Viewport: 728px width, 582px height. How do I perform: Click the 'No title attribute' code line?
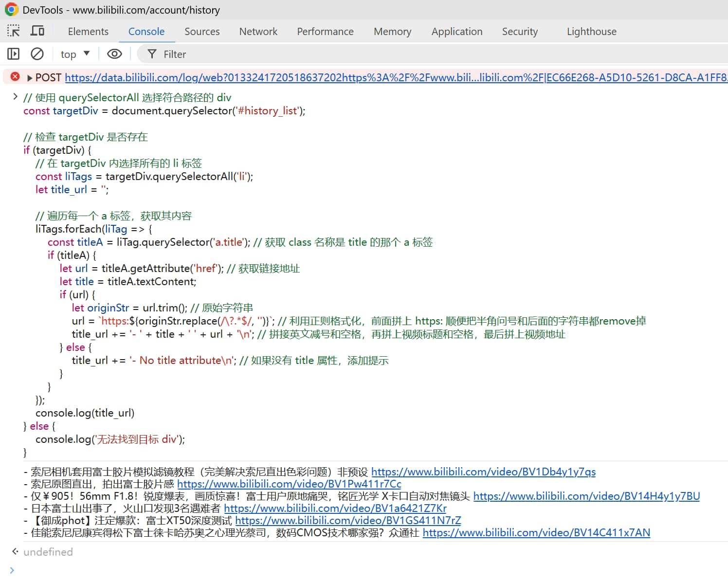pyautogui.click(x=230, y=360)
